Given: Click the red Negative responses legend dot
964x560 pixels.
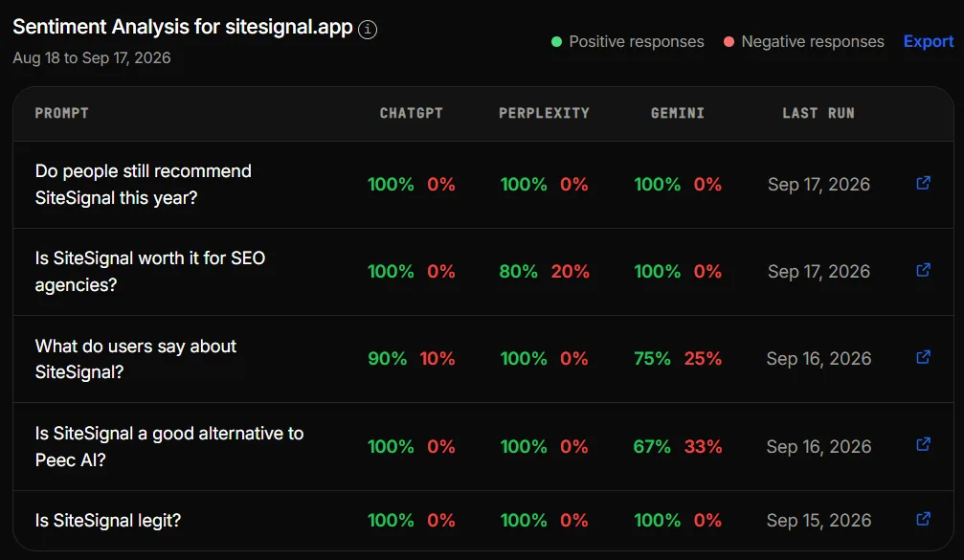Looking at the screenshot, I should (x=729, y=42).
